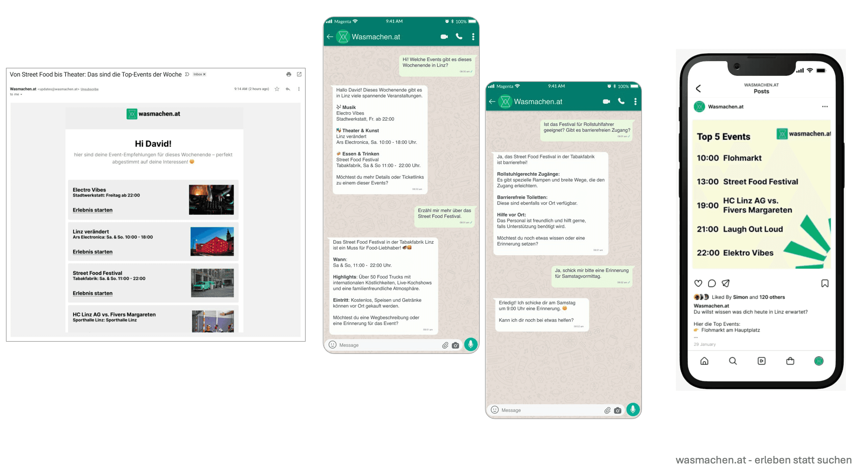Star the Wasmachen.at email

pos(277,89)
